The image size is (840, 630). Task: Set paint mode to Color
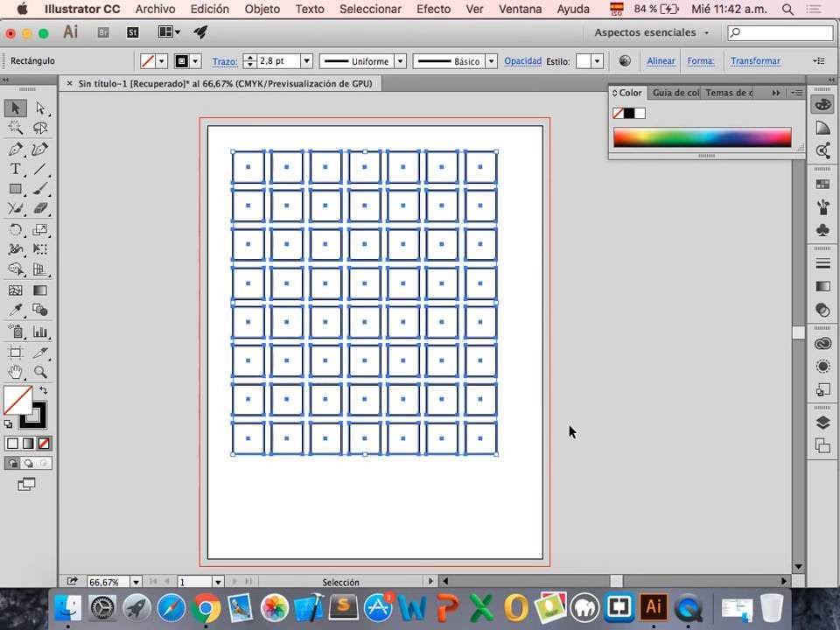(x=12, y=444)
